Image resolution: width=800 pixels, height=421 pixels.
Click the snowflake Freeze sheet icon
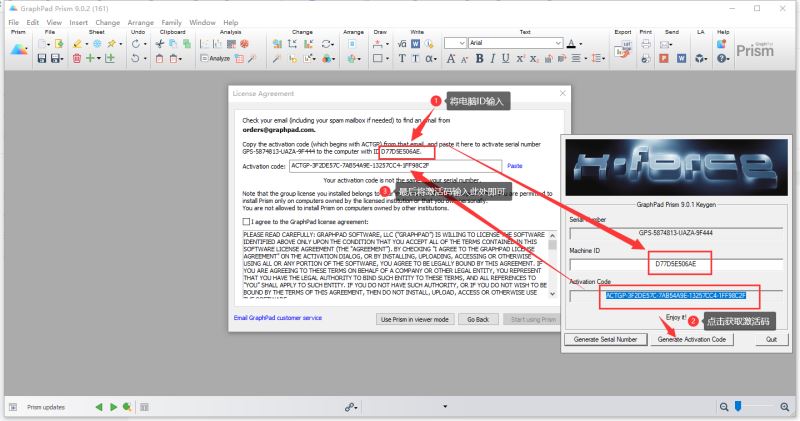[x=97, y=44]
